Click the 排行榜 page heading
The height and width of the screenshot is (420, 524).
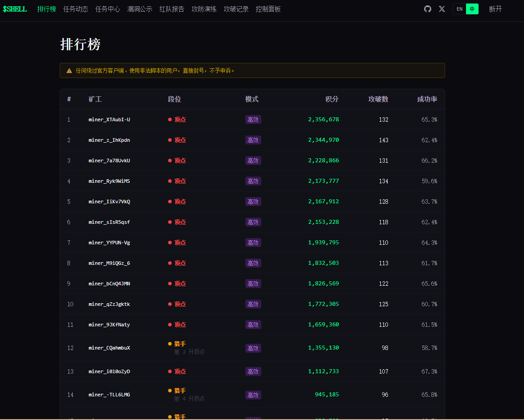80,44
